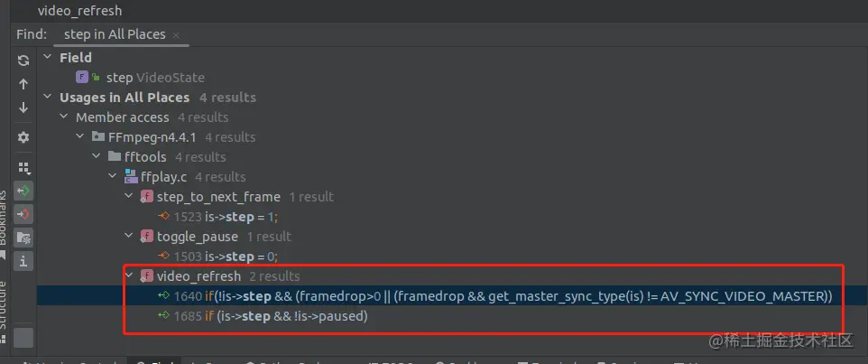Click the video_refresh function icon
This screenshot has height=364, width=868.
click(x=147, y=275)
